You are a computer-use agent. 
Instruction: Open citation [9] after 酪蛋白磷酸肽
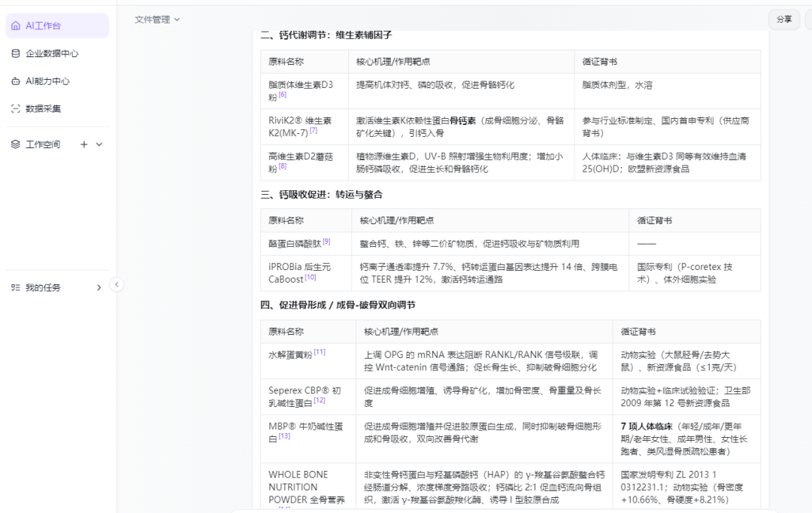point(326,241)
